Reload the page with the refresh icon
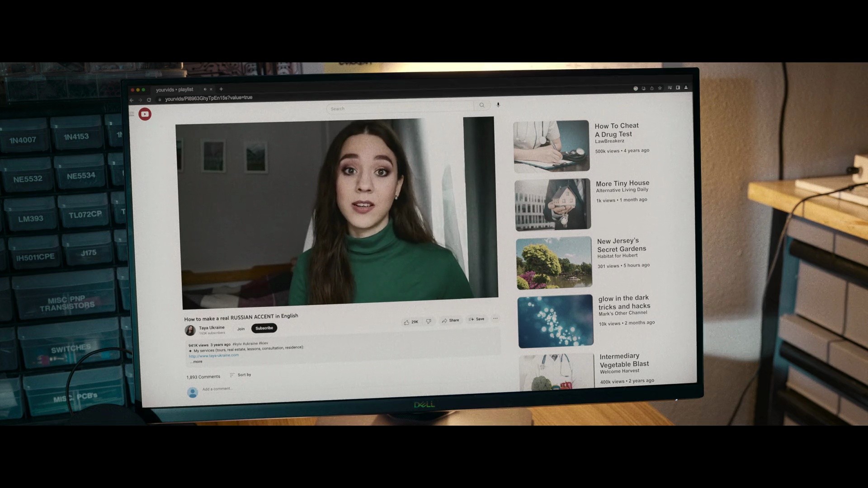Screen dimensions: 868x488 coord(149,100)
